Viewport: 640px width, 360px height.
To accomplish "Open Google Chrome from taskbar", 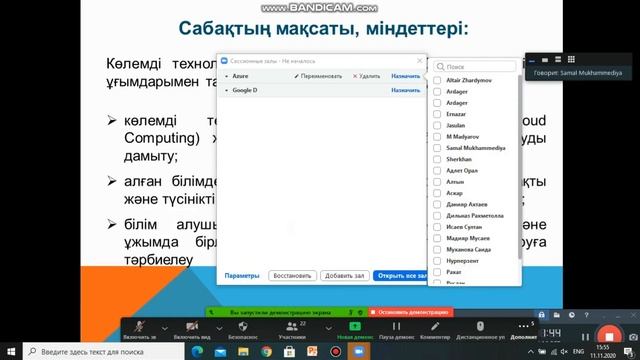I will tap(267, 351).
